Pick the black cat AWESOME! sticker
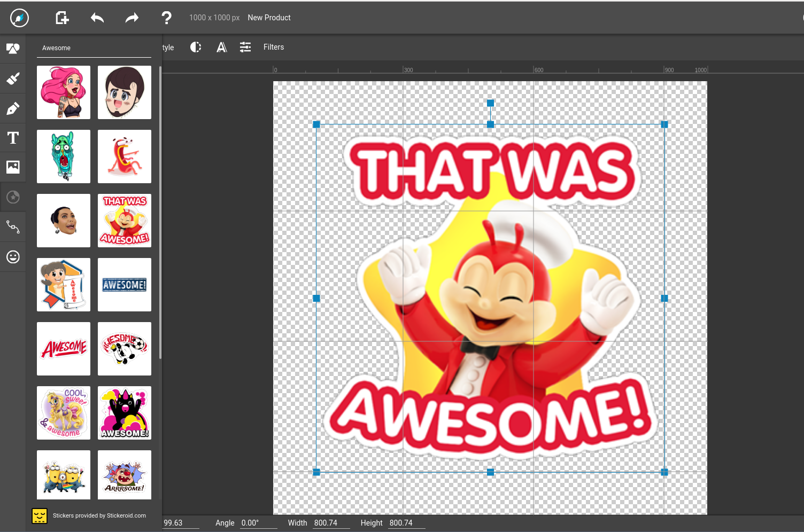This screenshot has height=532, width=804. 125,413
